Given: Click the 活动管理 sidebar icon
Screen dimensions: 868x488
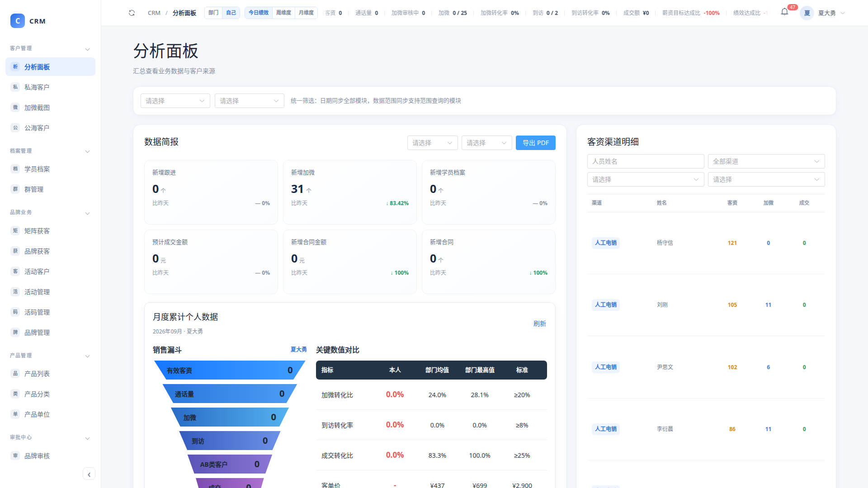Looking at the screenshot, I should (15, 292).
